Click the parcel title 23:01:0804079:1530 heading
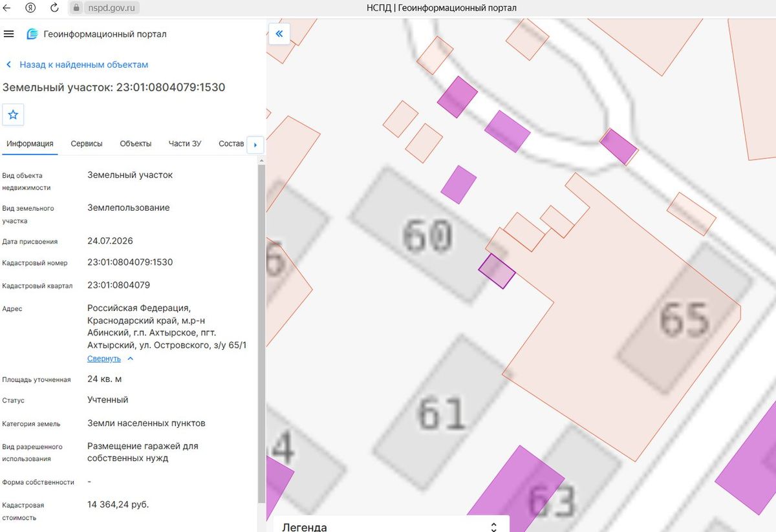The height and width of the screenshot is (532, 776). 114,87
